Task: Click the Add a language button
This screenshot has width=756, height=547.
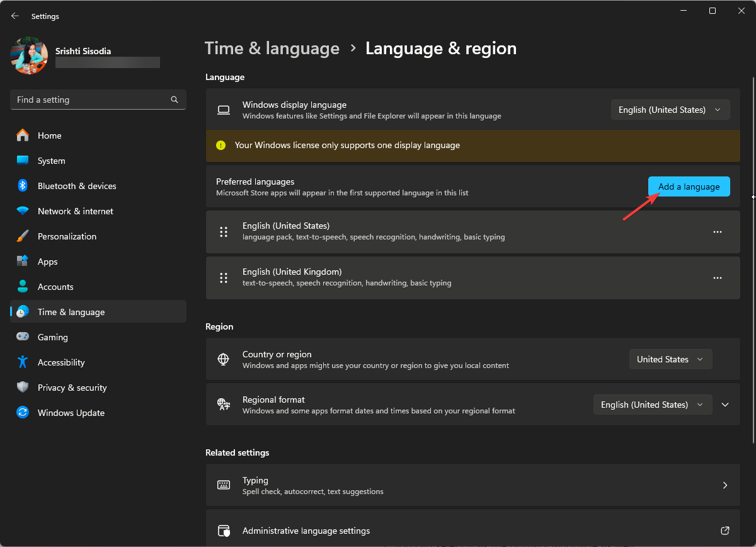Action: coord(689,187)
